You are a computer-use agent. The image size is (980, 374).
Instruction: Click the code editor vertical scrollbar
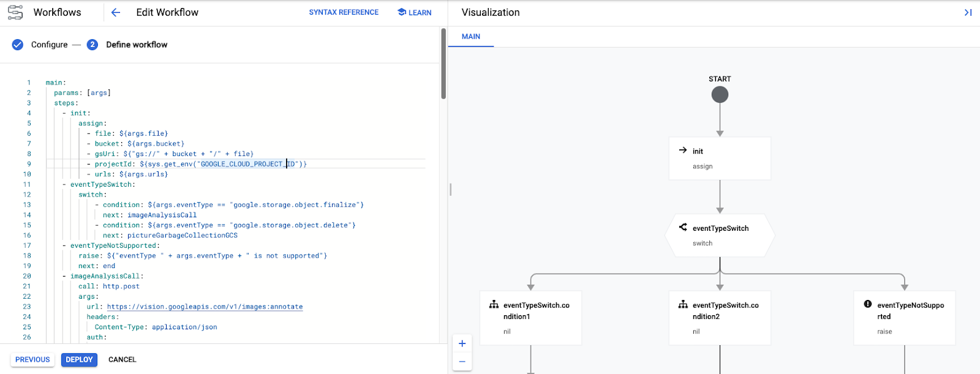[x=443, y=64]
